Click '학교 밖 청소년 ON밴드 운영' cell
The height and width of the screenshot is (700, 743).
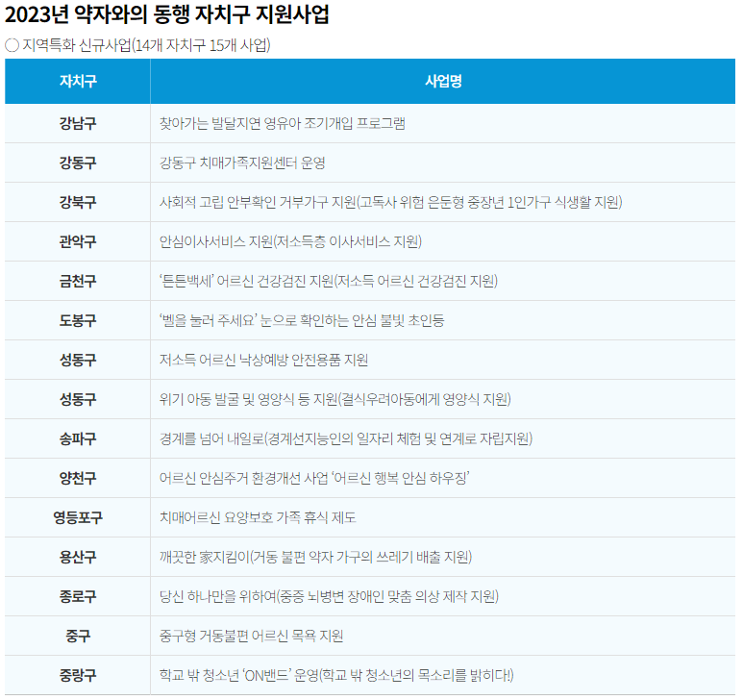point(443,674)
